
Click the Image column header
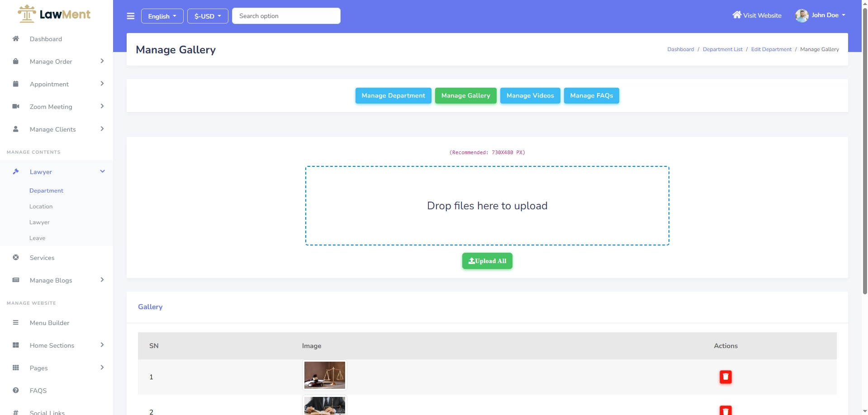pos(312,346)
